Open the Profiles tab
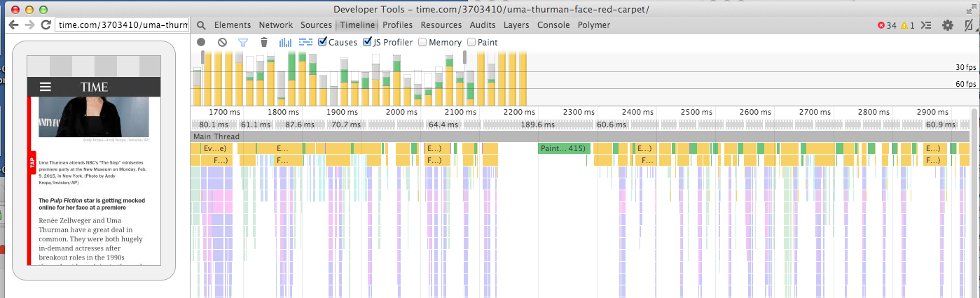 (397, 25)
